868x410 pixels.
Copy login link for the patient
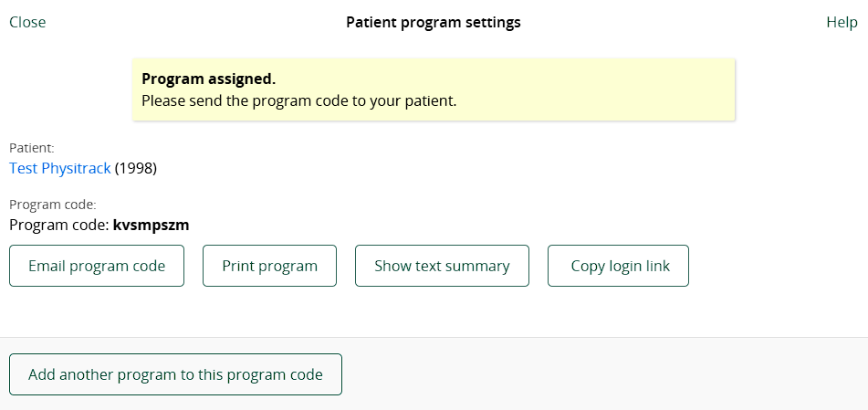pos(619,266)
